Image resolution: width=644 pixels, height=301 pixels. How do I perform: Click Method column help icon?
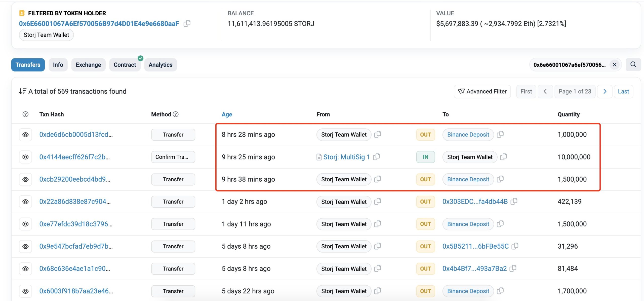(176, 114)
